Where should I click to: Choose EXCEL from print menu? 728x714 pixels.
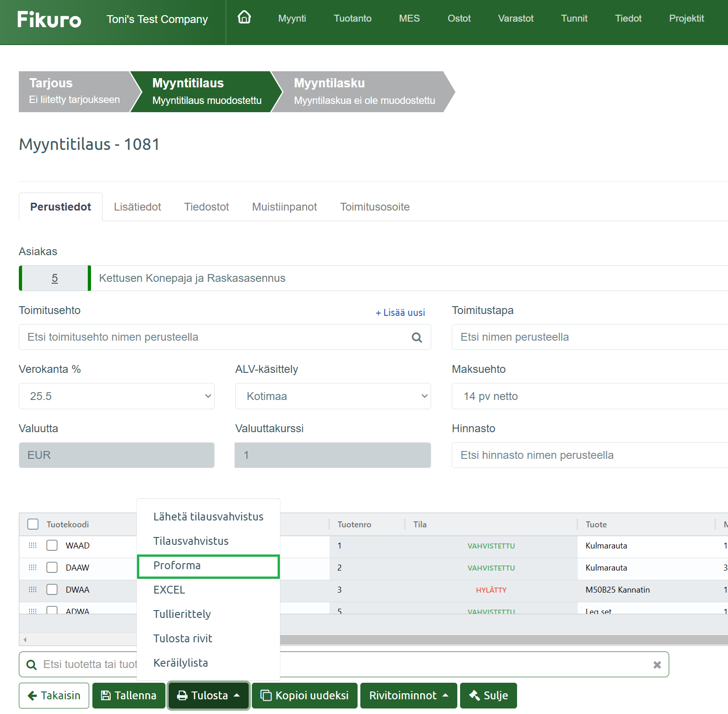[x=208, y=590]
